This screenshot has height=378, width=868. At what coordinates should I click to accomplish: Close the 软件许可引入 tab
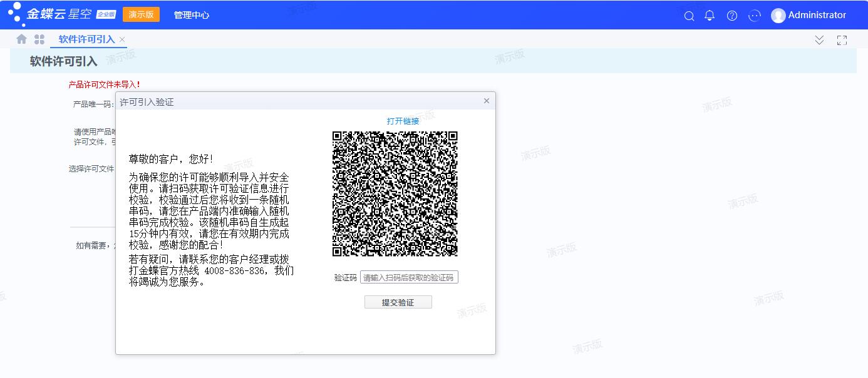pyautogui.click(x=122, y=39)
